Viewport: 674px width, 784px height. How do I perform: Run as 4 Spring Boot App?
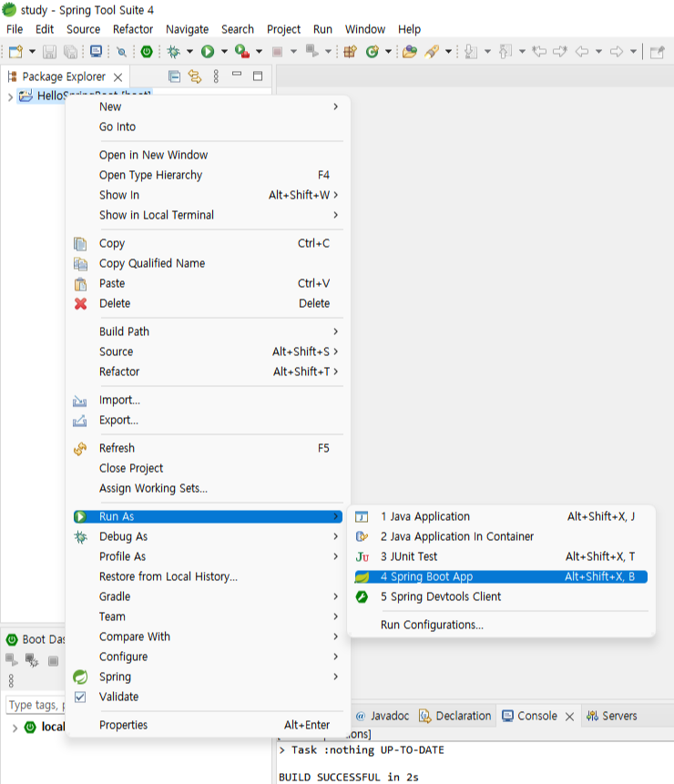coord(501,576)
